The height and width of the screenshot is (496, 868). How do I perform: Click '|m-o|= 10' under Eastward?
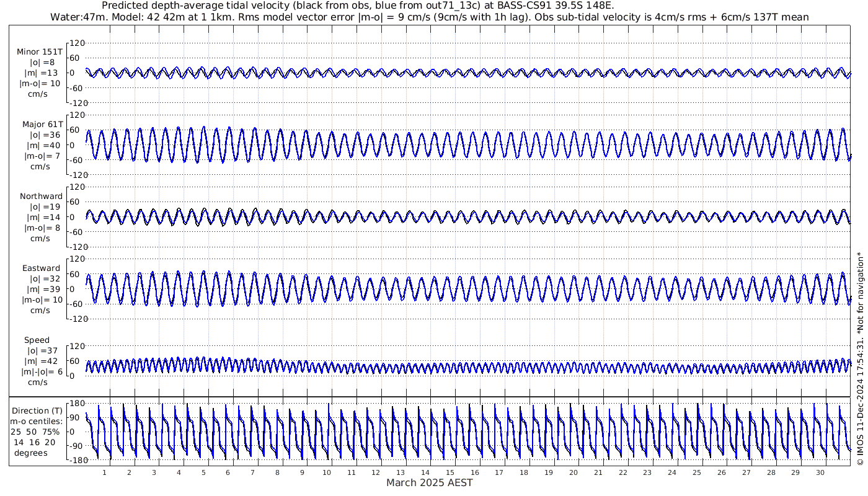coord(42,300)
